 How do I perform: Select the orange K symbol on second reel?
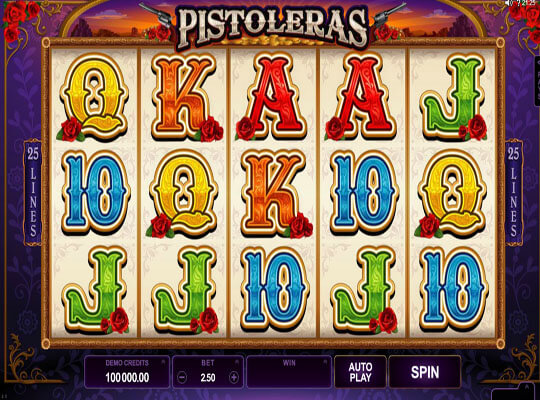point(186,98)
